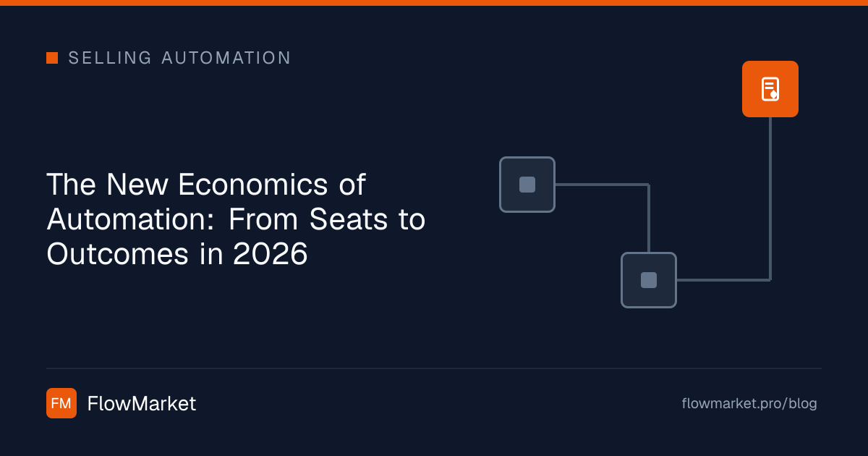The height and width of the screenshot is (456, 868).
Task: Click the orange accent bar at top
Action: pyautogui.click(x=434, y=3)
